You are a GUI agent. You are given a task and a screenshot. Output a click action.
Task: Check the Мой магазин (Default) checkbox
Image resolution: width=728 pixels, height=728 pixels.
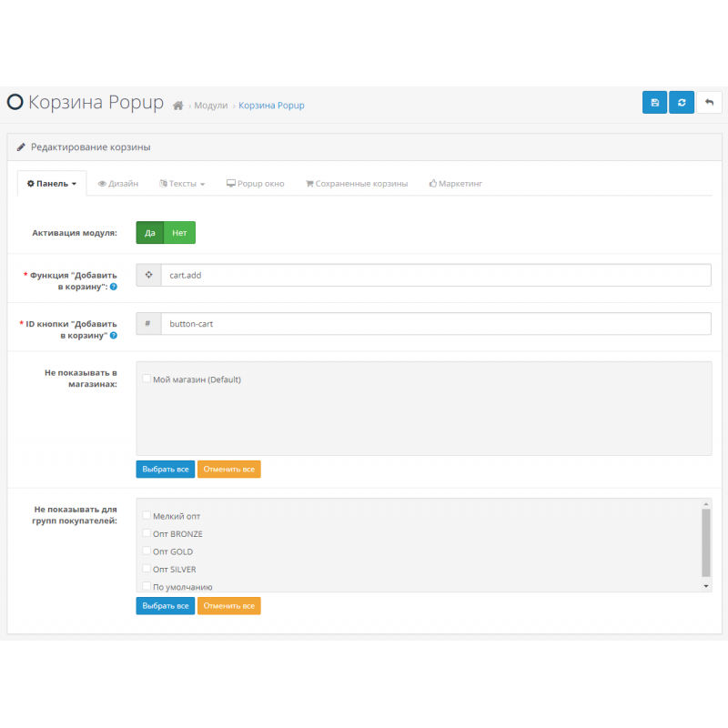[x=147, y=379]
